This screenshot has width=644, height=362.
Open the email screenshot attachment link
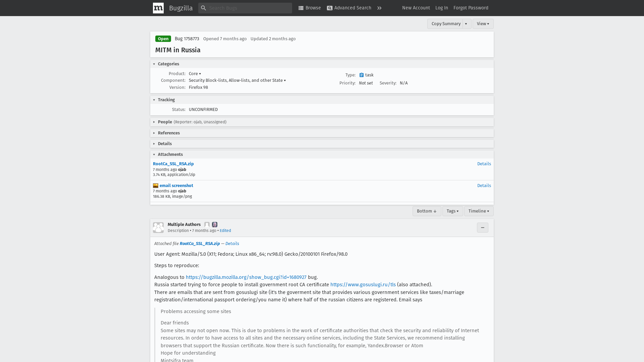pos(176,186)
